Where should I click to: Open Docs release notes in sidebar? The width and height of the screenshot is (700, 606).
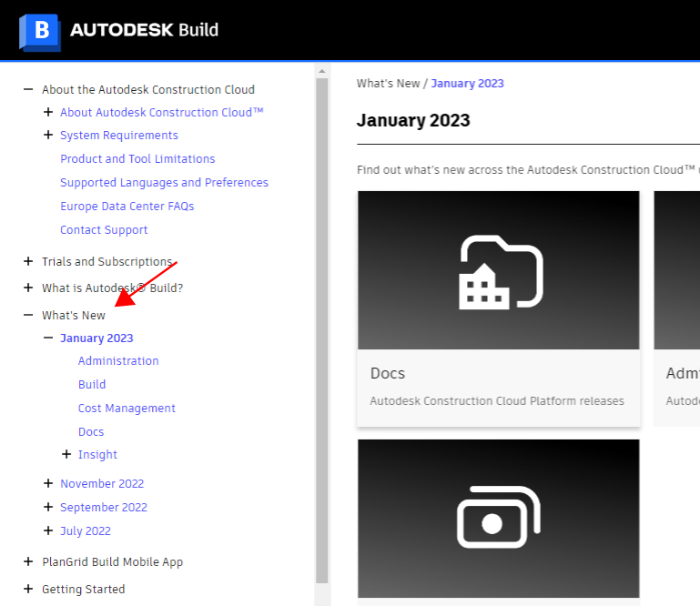tap(91, 432)
